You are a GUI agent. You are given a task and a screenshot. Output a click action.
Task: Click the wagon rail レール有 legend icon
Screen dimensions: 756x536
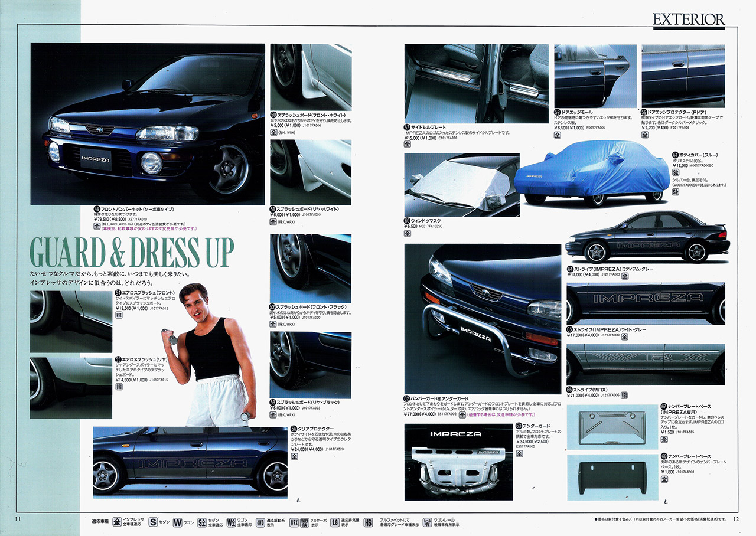(426, 522)
